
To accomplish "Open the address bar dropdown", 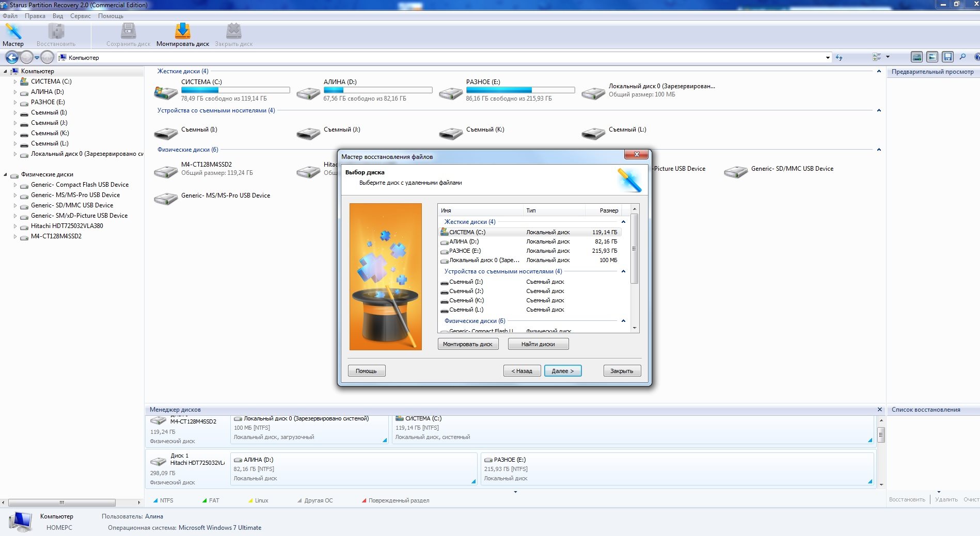I will point(828,58).
